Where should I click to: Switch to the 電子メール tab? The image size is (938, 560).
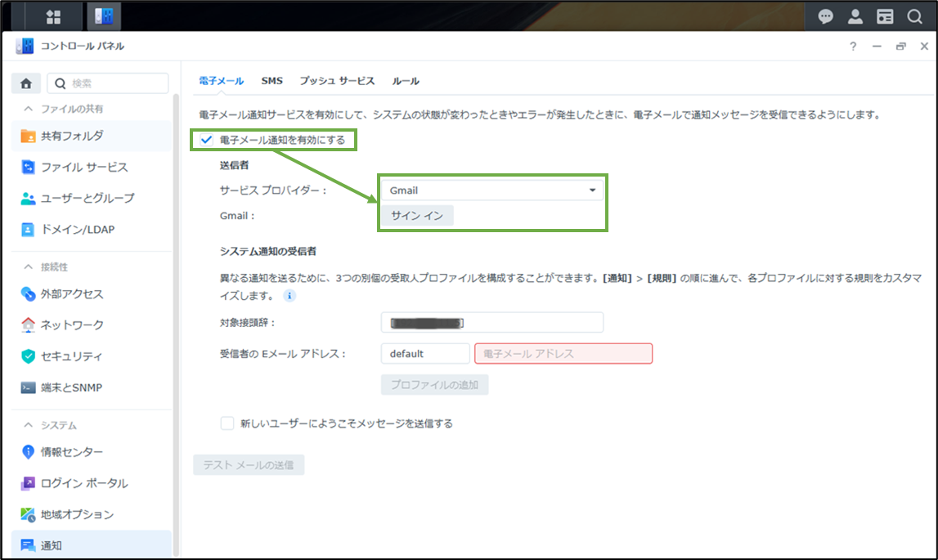222,81
